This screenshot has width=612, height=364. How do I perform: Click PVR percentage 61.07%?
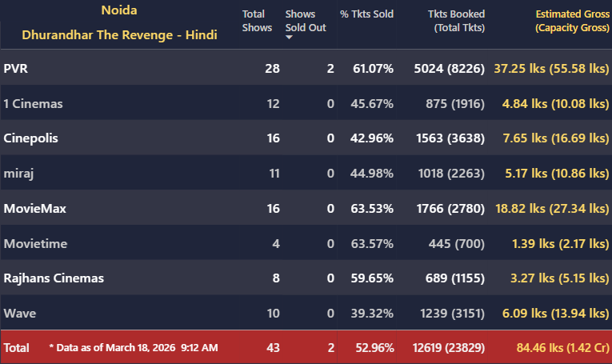coord(373,69)
